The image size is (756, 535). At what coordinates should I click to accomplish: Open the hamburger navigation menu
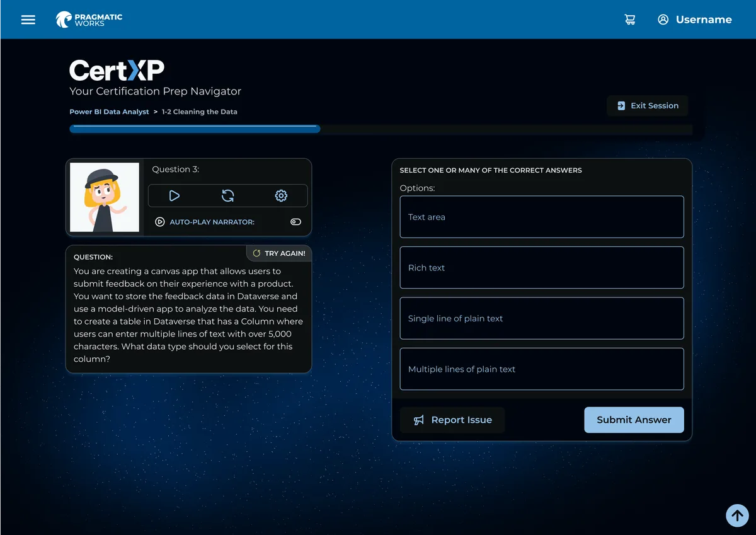[x=28, y=20]
